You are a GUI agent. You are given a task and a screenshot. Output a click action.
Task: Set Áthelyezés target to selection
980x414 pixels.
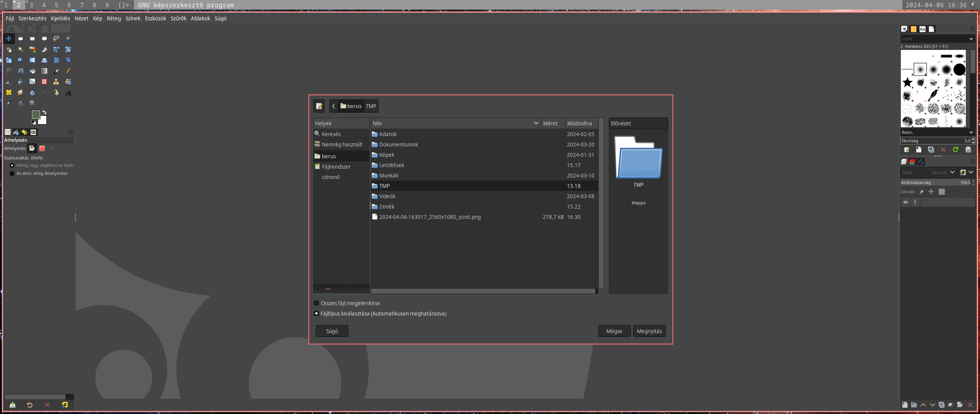pos(42,149)
